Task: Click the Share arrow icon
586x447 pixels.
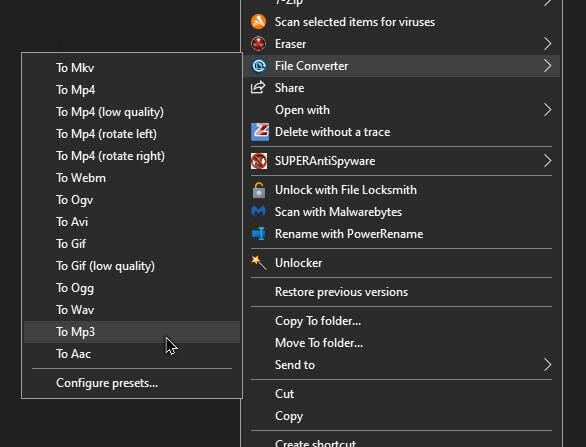Action: tap(258, 87)
